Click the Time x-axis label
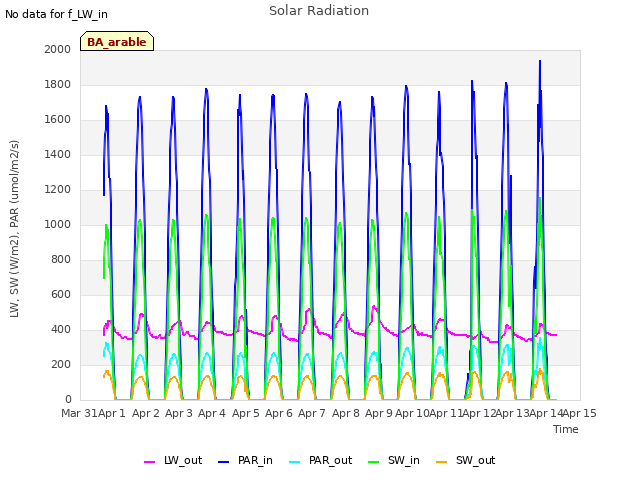The width and height of the screenshot is (640, 480). pyautogui.click(x=566, y=429)
